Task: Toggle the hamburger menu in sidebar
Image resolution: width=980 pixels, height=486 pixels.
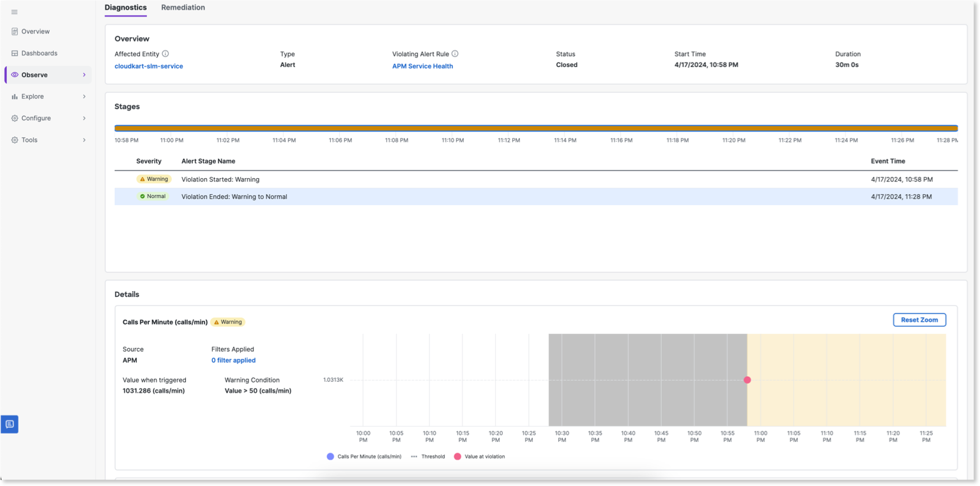Action: [15, 12]
